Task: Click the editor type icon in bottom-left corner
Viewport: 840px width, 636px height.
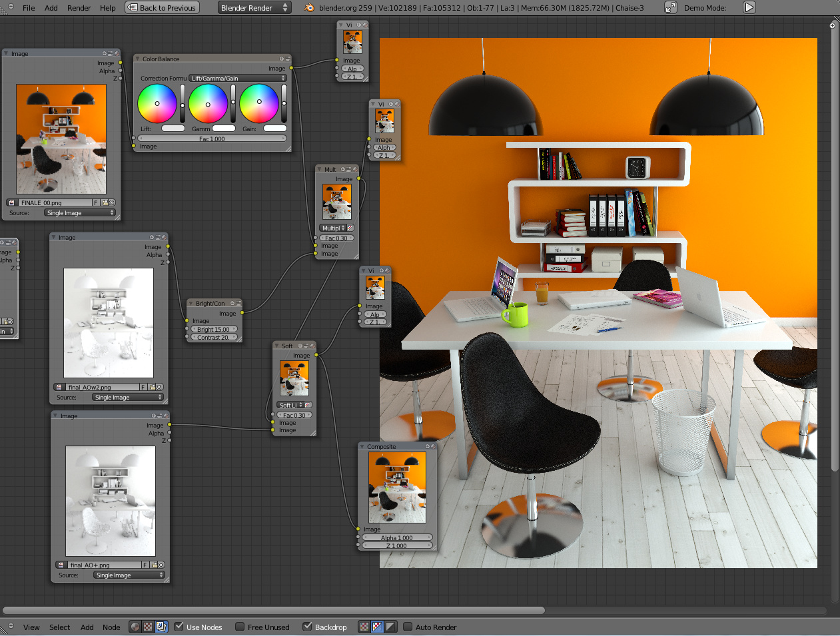Action: [9, 627]
